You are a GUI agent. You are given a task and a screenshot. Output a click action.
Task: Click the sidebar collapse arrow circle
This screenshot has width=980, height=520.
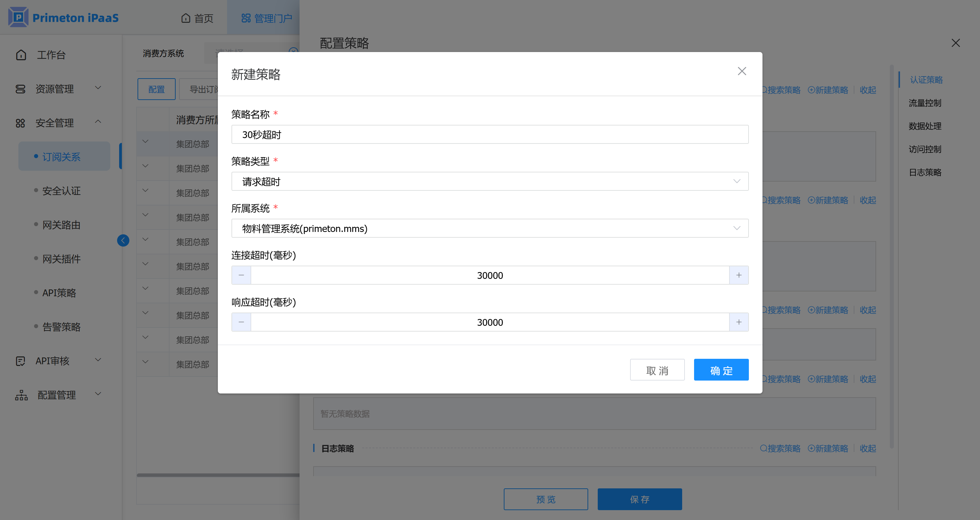coord(123,240)
